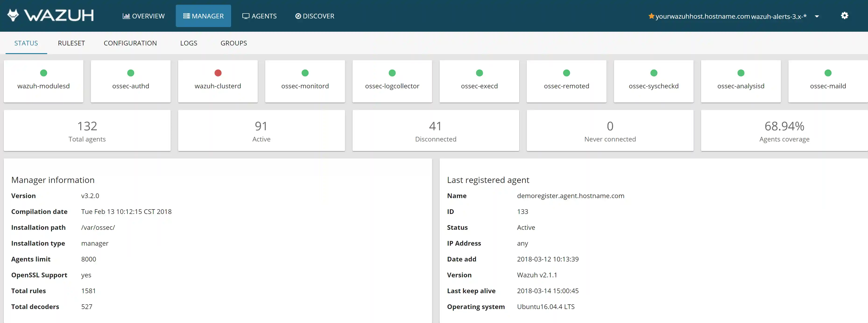Click the Total agents card
The height and width of the screenshot is (323, 868).
point(87,131)
